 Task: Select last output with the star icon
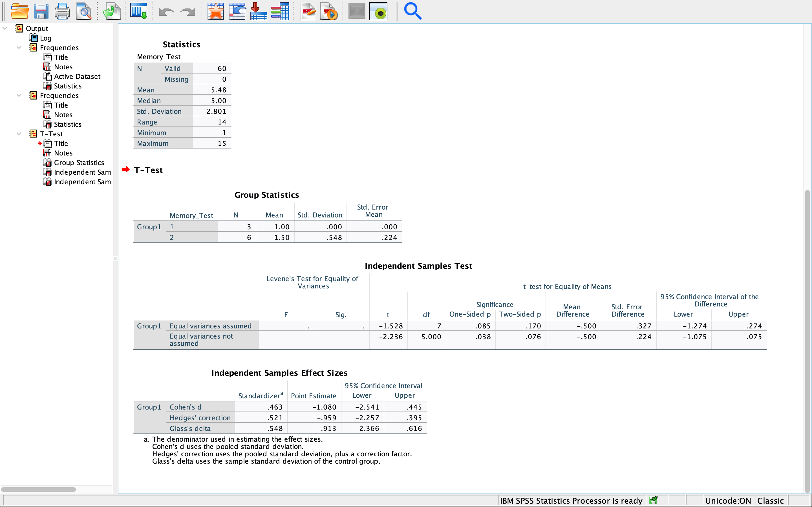coord(216,11)
